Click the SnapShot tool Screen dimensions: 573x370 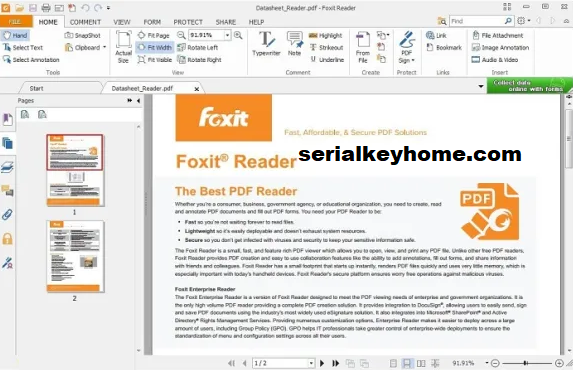[83, 35]
